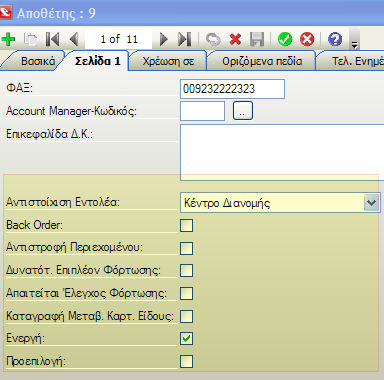Toggle Καταγραφή Μεταβ. Καρτ. Είδους checkbox
The width and height of the screenshot is (384, 380).
pos(186,316)
